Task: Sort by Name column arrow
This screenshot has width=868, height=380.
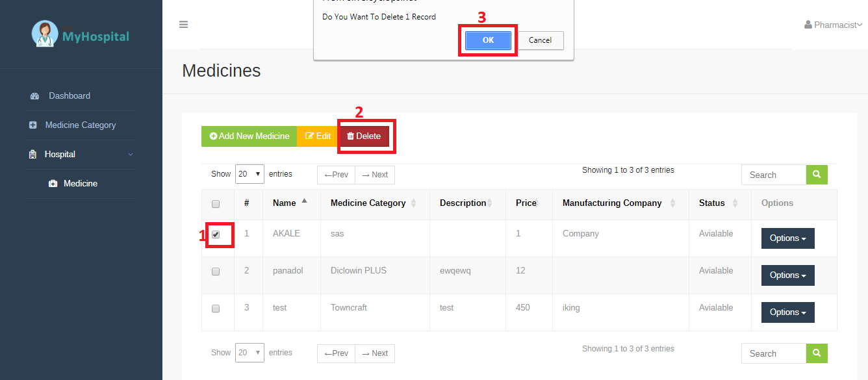Action: [x=304, y=201]
